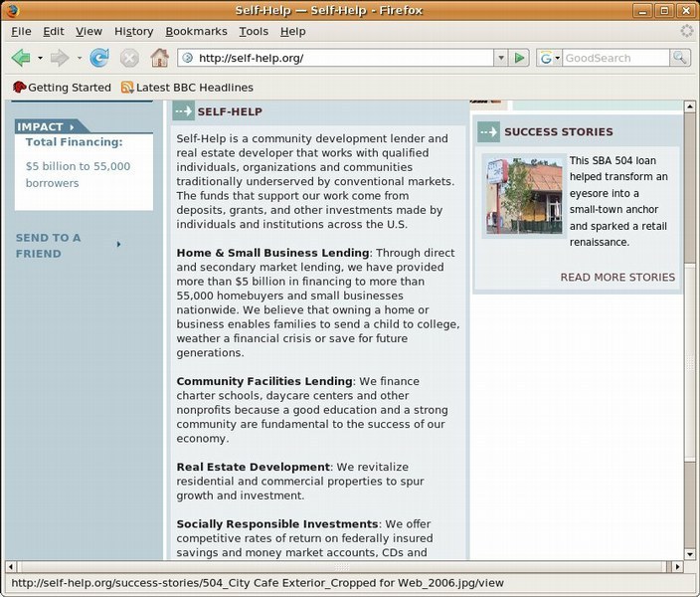Open the back history dropdown arrow
The height and width of the screenshot is (597, 700).
(40, 58)
